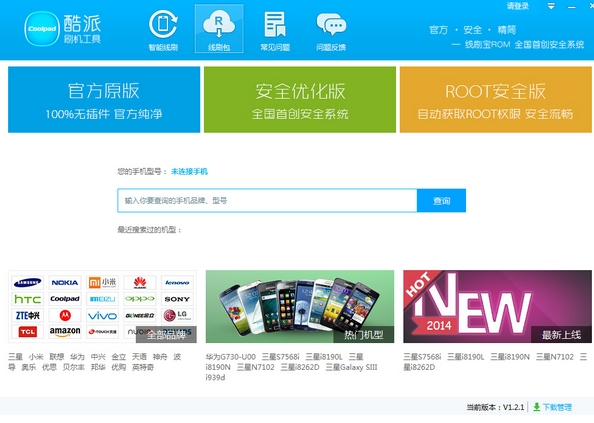Click the 金立 brand text link
Screen dimensions: 594x423
(119, 357)
